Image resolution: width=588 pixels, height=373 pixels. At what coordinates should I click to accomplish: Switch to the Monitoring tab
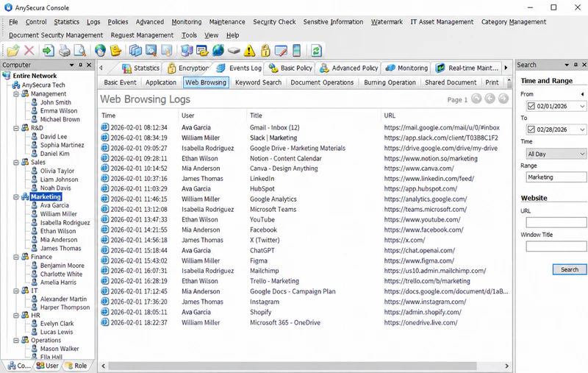pos(406,68)
